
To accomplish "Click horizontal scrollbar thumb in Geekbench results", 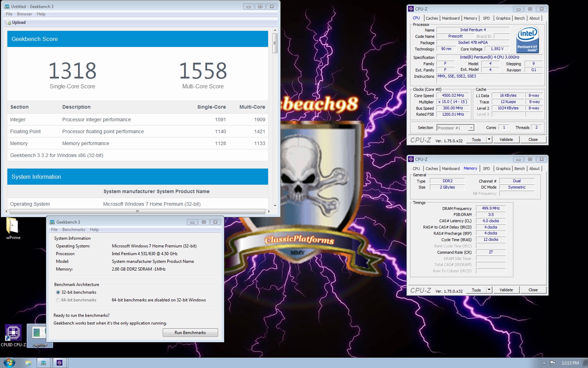I will (138, 211).
